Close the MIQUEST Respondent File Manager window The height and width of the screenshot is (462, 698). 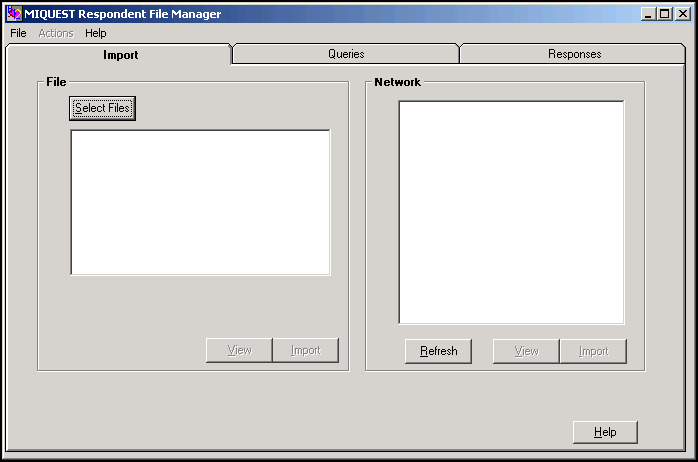click(x=683, y=14)
